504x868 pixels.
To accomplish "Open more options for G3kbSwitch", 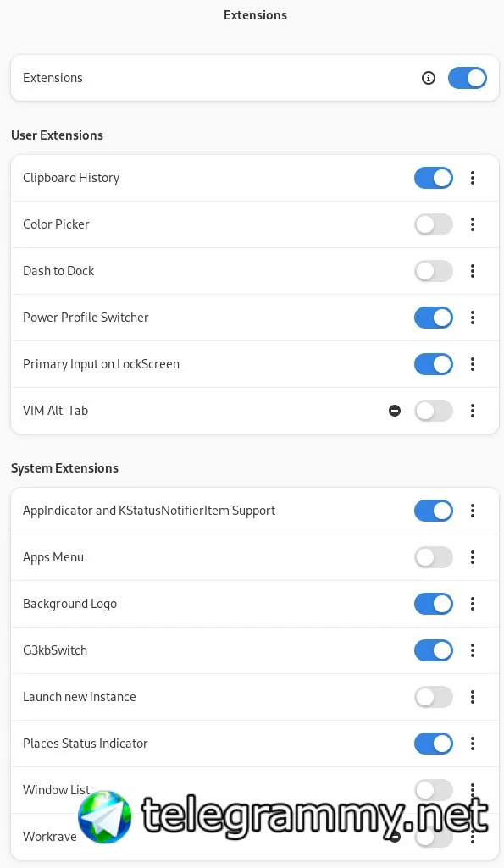I will click(x=473, y=650).
